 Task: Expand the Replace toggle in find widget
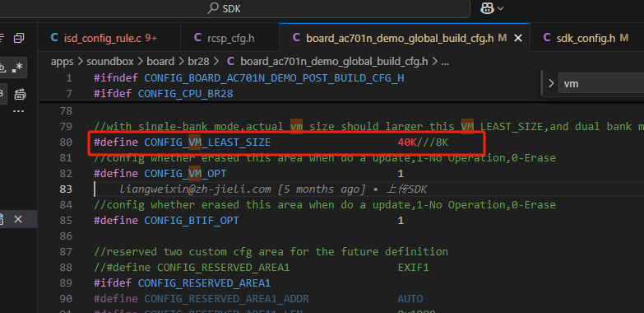551,83
